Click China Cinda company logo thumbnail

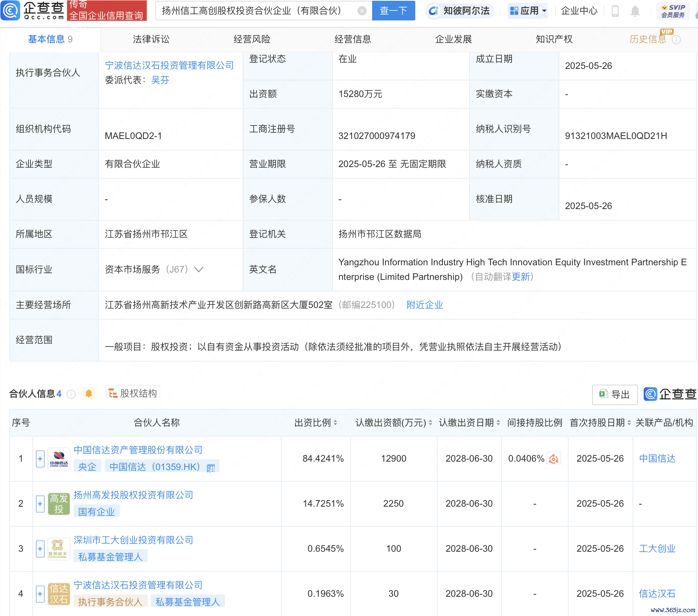(x=59, y=459)
